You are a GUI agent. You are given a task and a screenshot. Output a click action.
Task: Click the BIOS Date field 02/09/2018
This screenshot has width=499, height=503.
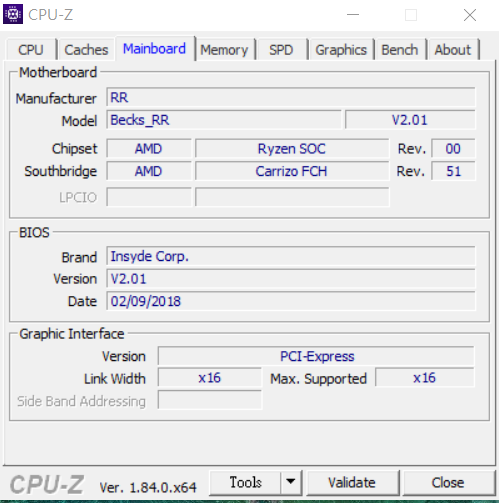coord(291,301)
